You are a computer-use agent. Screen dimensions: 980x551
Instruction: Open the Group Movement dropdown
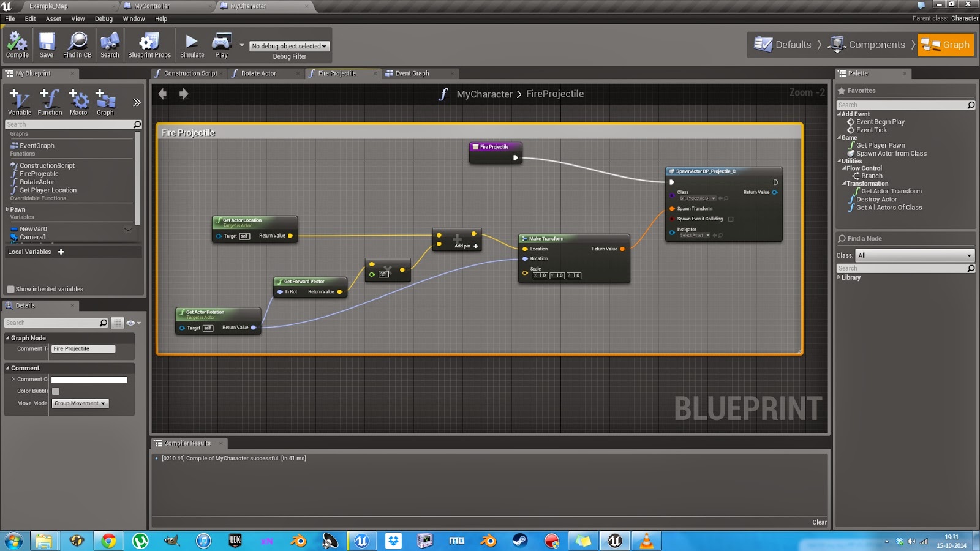80,403
